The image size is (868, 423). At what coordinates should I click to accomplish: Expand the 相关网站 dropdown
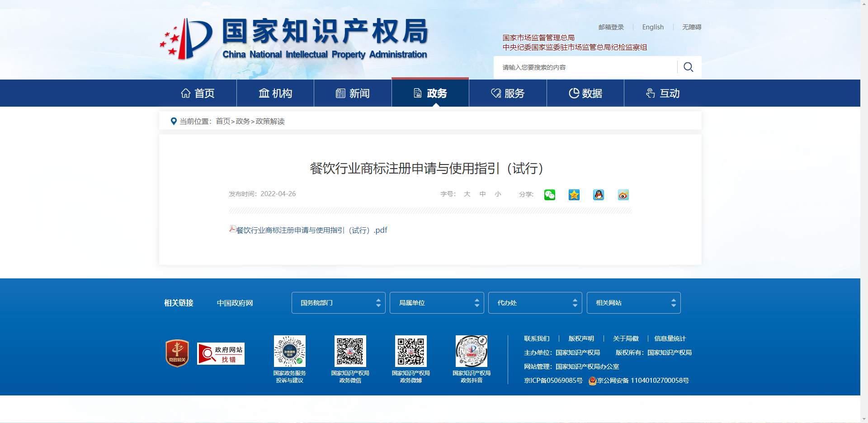click(633, 303)
